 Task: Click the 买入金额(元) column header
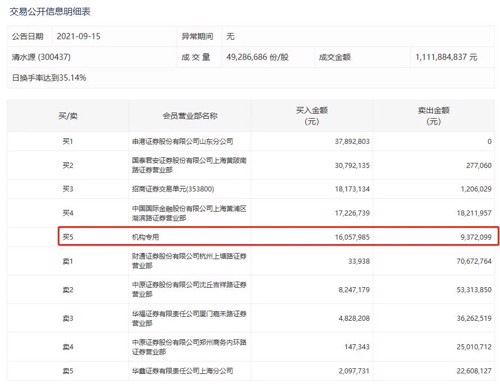pyautogui.click(x=312, y=116)
